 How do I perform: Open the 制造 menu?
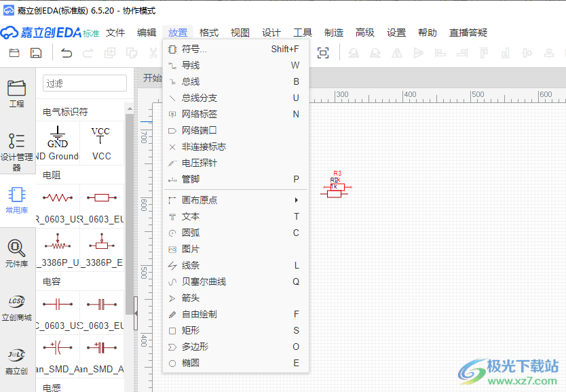point(334,33)
